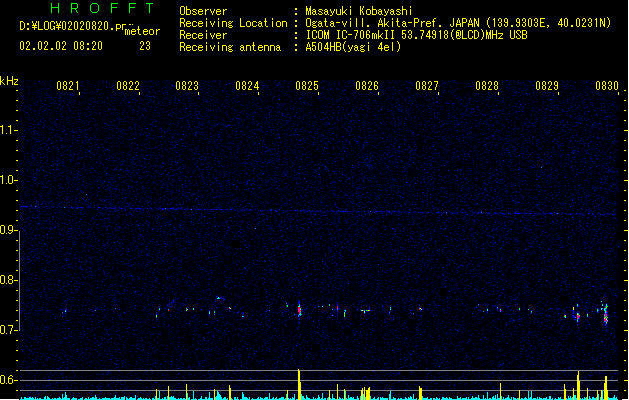The image size is (629, 400).
Task: Click the Receiving antenna label
Action: click(230, 47)
